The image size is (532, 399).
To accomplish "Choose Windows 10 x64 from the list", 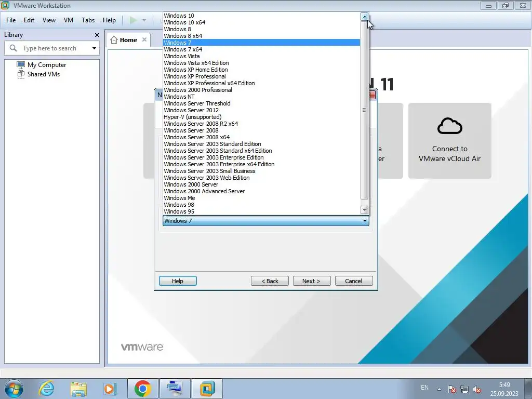I will (262, 22).
